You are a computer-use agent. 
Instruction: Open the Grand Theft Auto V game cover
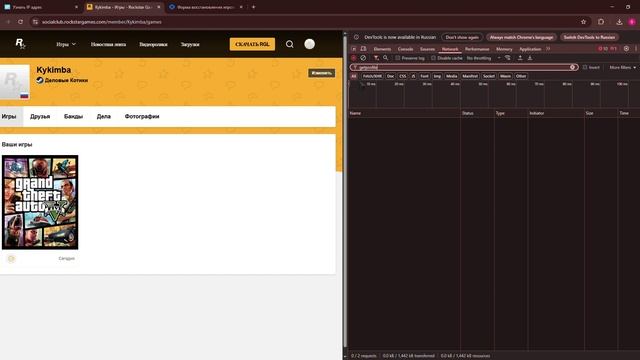(x=40, y=202)
